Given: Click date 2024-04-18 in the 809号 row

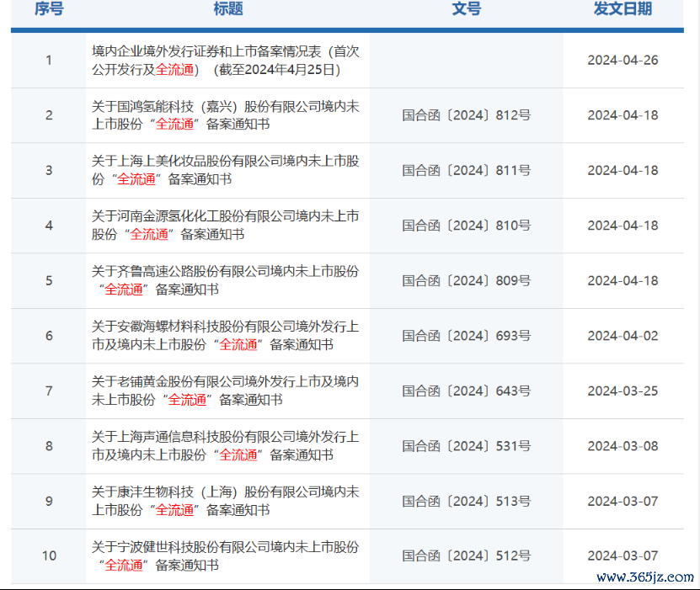Looking at the screenshot, I should (623, 281).
